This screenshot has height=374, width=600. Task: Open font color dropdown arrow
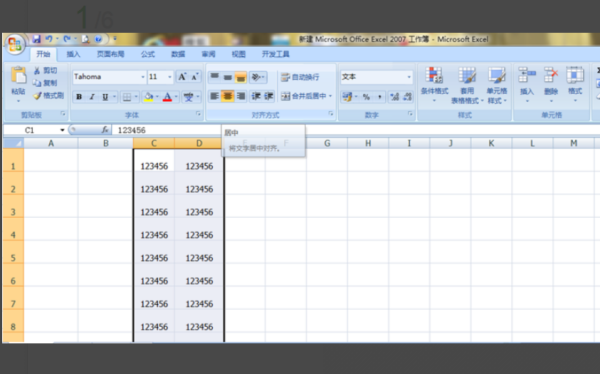[x=176, y=97]
